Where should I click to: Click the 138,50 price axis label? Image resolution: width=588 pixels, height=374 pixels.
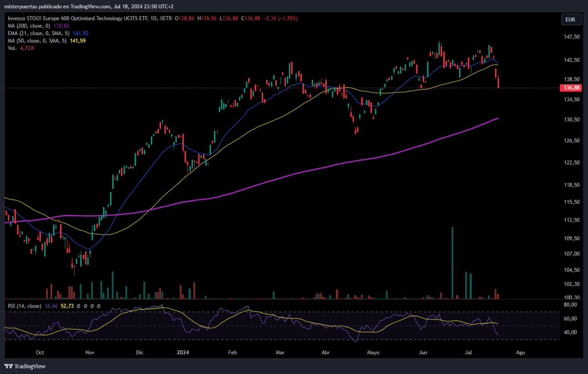pyautogui.click(x=571, y=79)
